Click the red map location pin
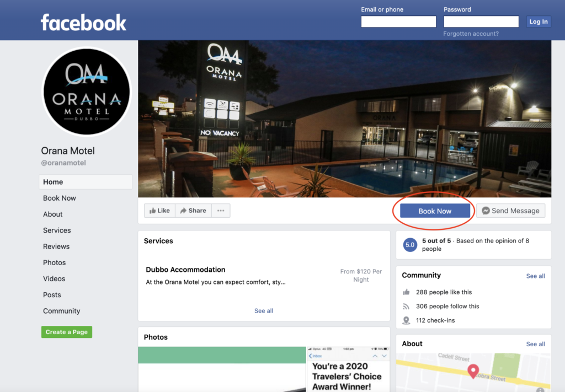 coord(473,370)
